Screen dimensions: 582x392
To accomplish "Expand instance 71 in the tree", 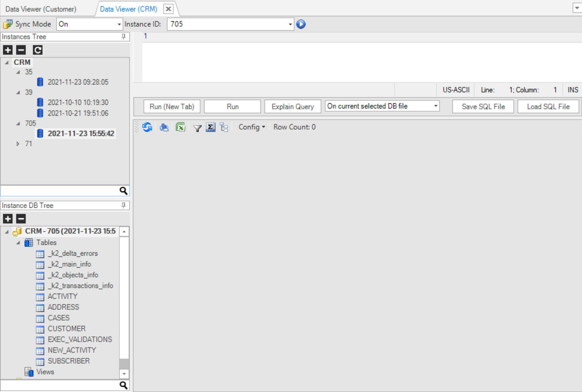I will point(18,144).
